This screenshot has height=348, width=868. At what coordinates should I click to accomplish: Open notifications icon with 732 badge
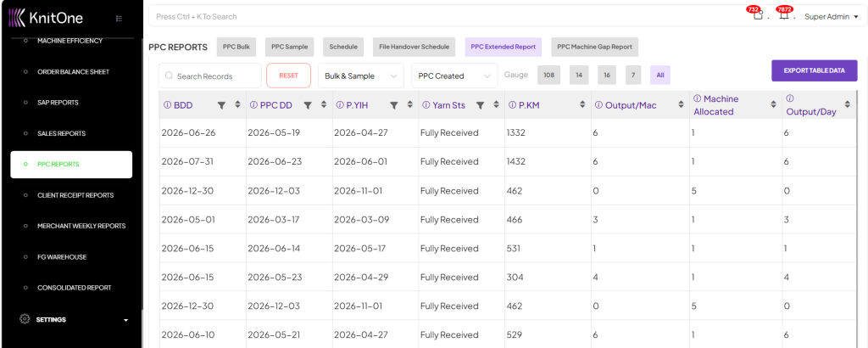click(757, 16)
